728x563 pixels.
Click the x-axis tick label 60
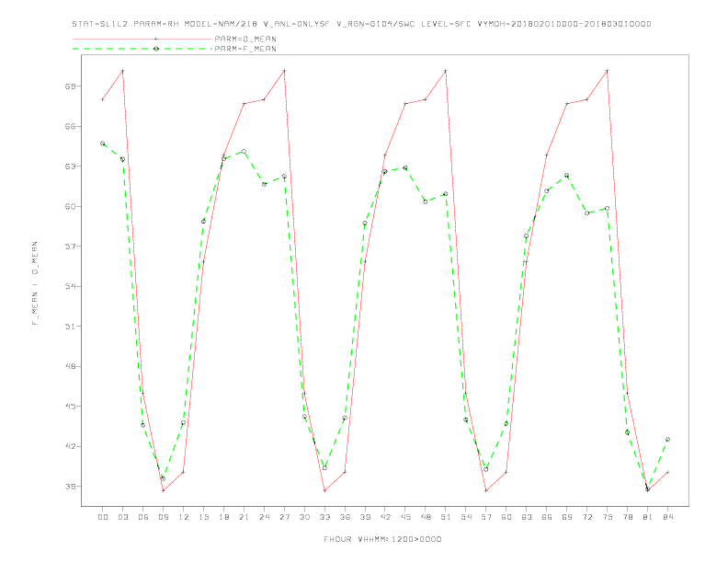pyautogui.click(x=506, y=517)
